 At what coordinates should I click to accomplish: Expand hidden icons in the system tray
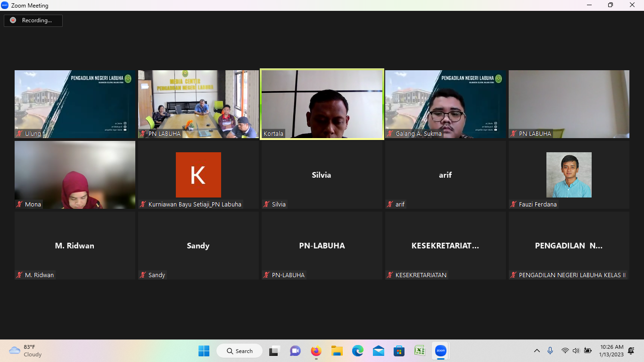(537, 351)
